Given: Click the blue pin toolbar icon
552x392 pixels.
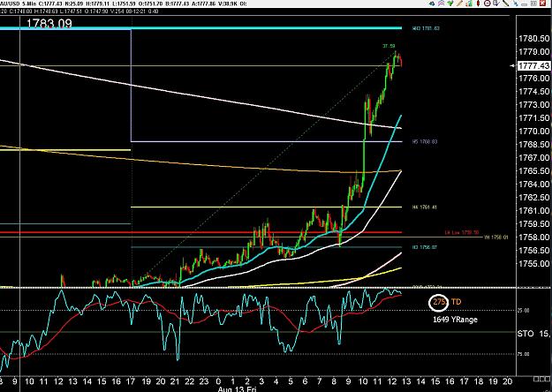Looking at the screenshot, I should pos(516,4).
